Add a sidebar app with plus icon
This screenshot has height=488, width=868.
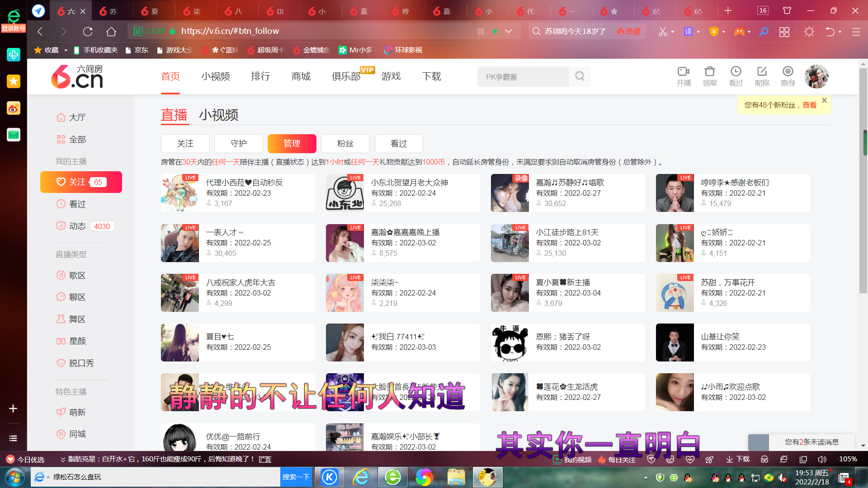tap(13, 408)
